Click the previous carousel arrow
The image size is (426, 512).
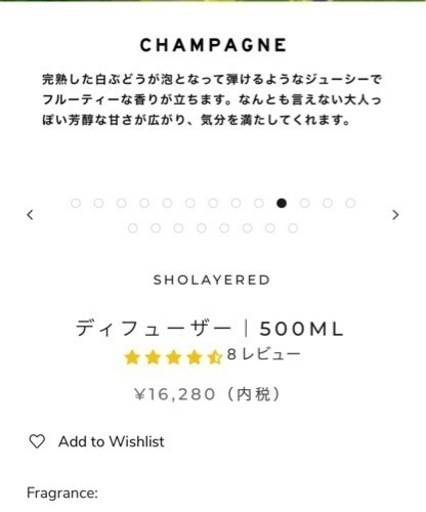(x=30, y=215)
